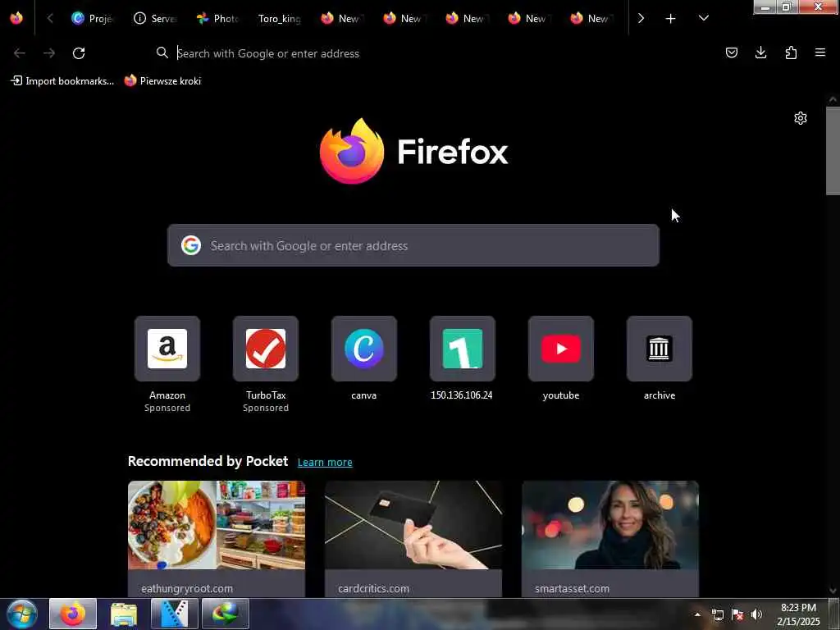
Task: Open File Explorer from the taskbar
Action: click(124, 614)
